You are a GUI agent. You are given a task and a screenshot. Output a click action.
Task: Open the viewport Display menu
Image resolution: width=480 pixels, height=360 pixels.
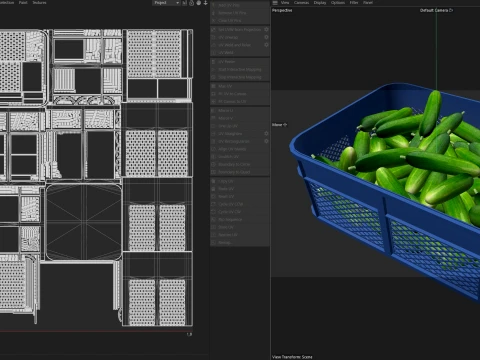(x=320, y=3)
